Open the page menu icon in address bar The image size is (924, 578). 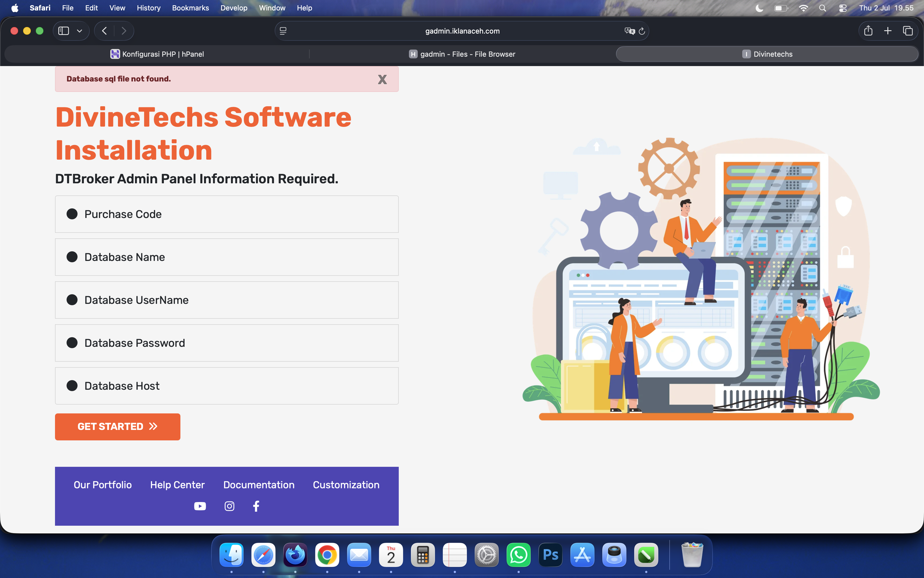point(283,31)
